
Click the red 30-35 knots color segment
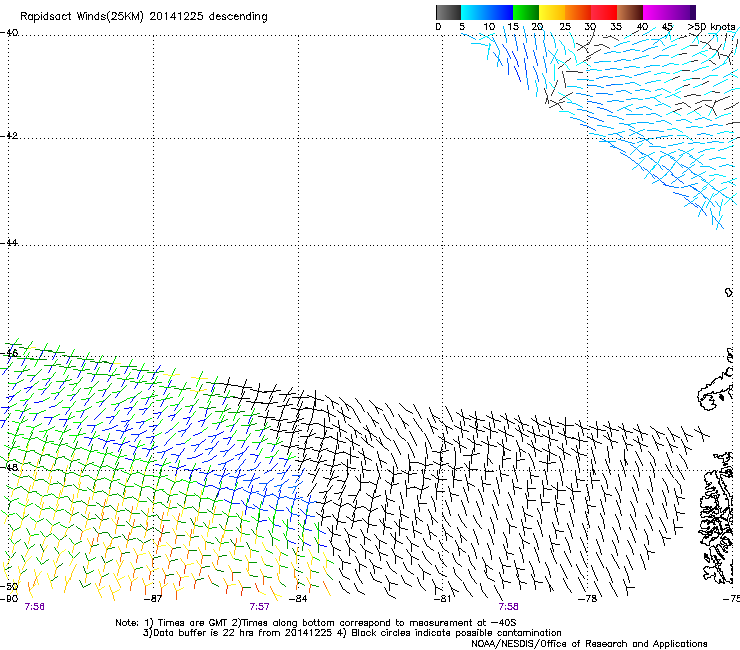pos(604,12)
